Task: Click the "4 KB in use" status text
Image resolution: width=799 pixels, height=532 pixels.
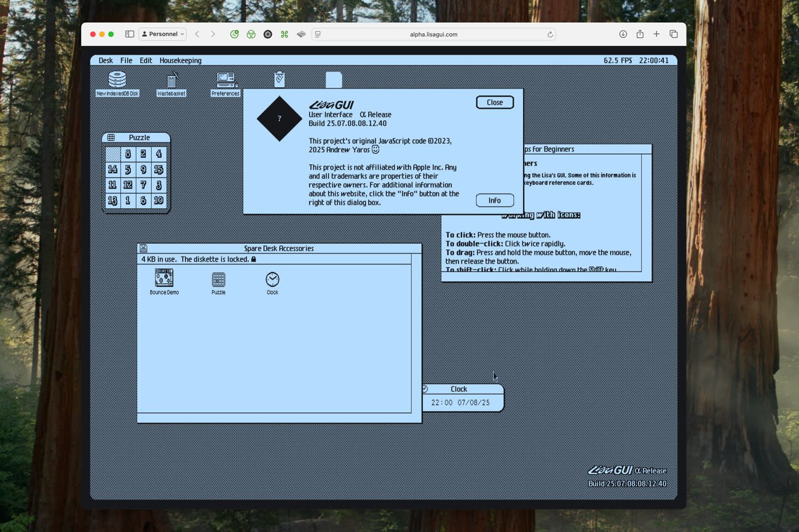Action: tap(159, 259)
